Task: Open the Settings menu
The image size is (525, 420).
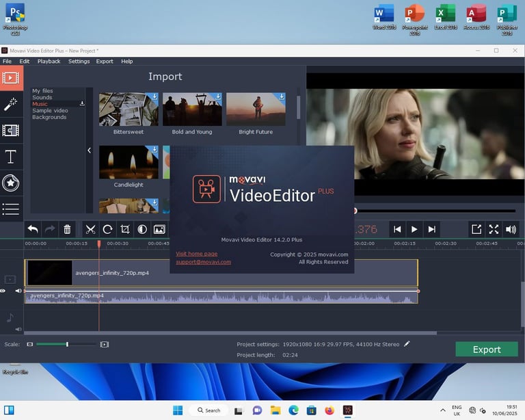Action: (79, 61)
